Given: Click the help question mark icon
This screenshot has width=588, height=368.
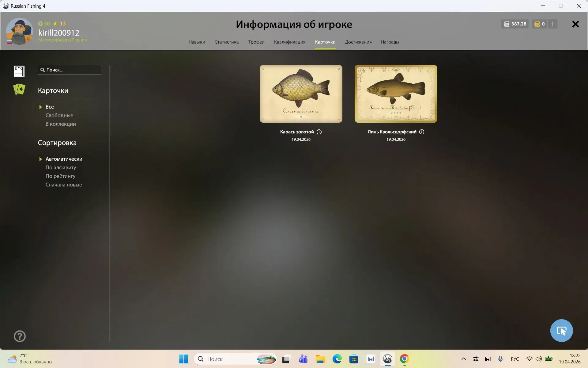Looking at the screenshot, I should pyautogui.click(x=20, y=336).
